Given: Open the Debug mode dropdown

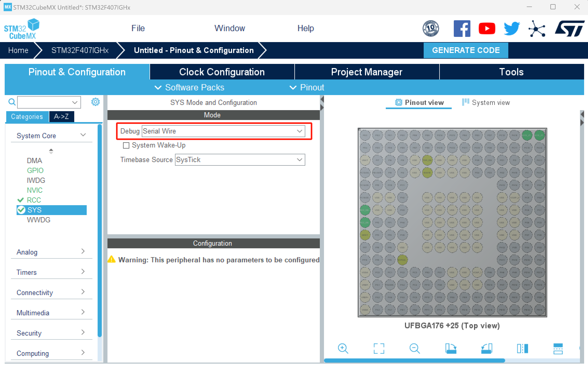Looking at the screenshot, I should point(223,131).
